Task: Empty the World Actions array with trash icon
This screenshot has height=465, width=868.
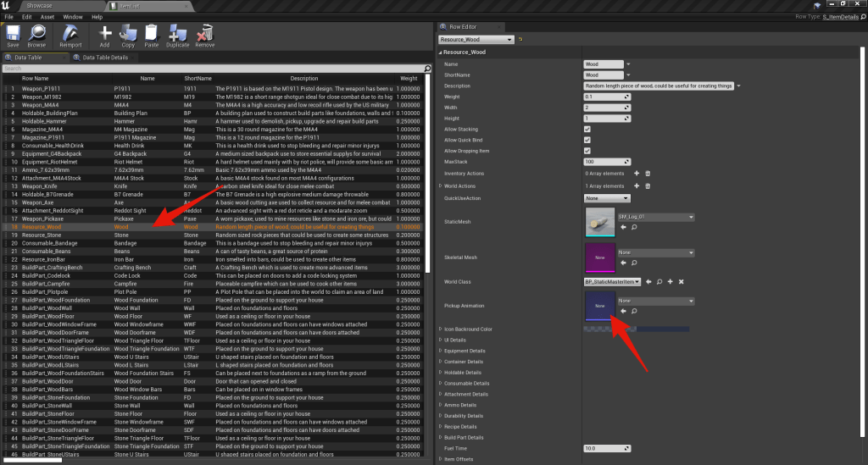Action: tap(648, 185)
